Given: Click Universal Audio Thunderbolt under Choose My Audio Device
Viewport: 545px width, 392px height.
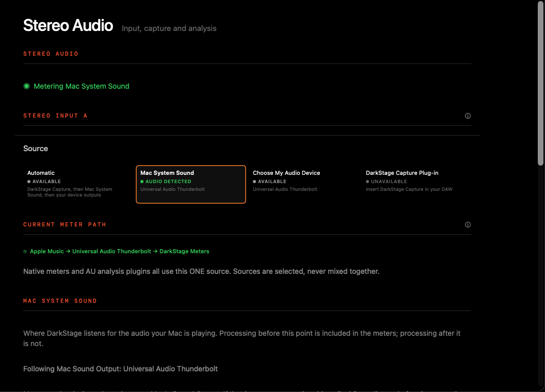Looking at the screenshot, I should point(285,189).
